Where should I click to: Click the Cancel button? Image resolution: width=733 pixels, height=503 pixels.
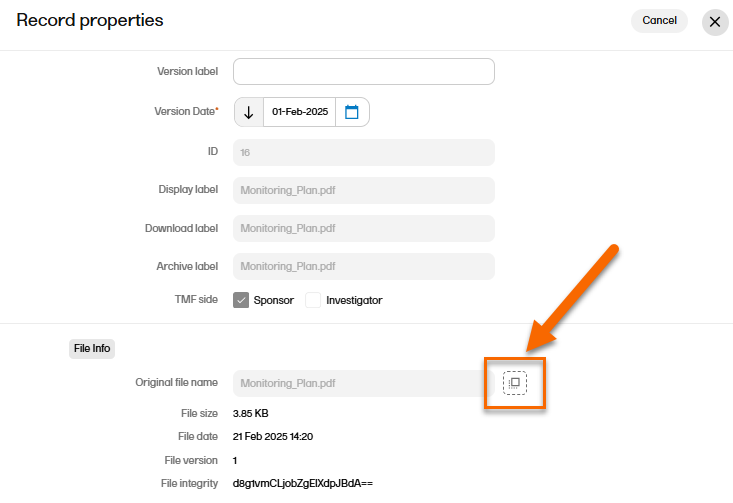point(659,21)
